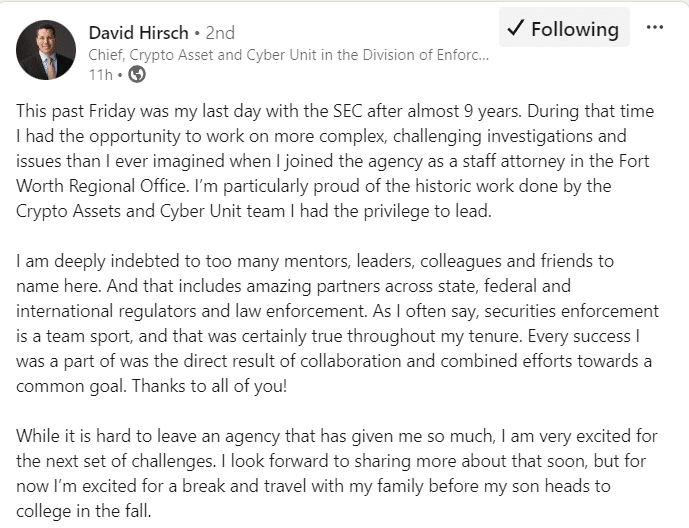Image resolution: width=689 pixels, height=528 pixels.
Task: Open the post's three-dot more options menu
Action: tap(655, 28)
